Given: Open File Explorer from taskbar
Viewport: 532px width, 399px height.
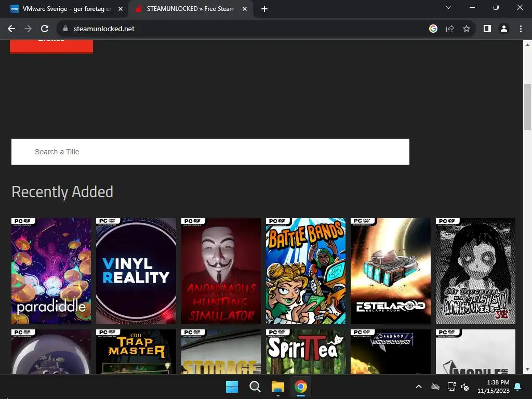Looking at the screenshot, I should (x=278, y=387).
